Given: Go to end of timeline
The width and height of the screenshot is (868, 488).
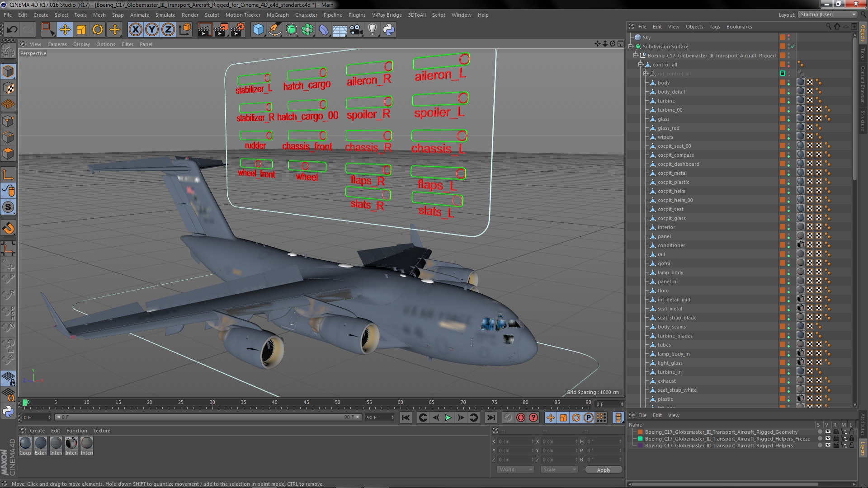Looking at the screenshot, I should [x=491, y=418].
